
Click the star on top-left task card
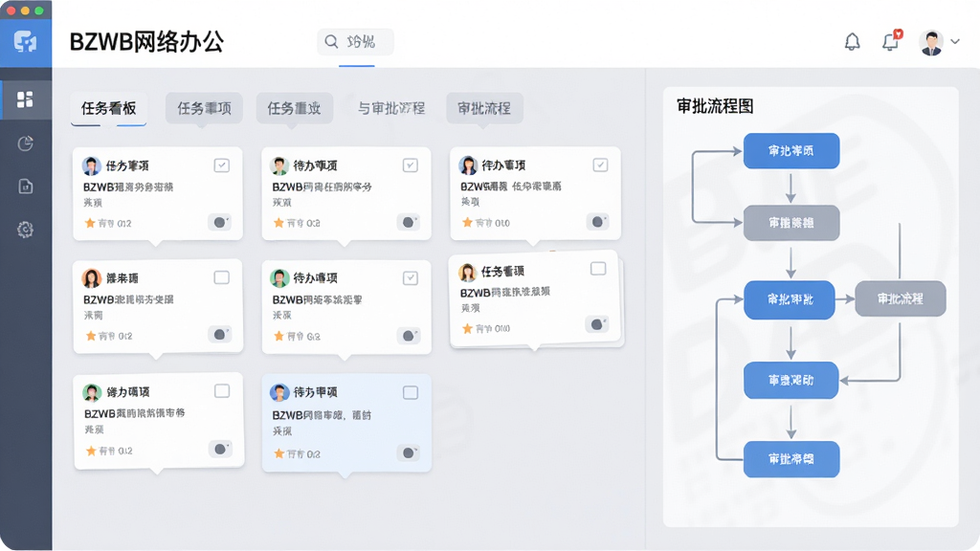[x=90, y=223]
